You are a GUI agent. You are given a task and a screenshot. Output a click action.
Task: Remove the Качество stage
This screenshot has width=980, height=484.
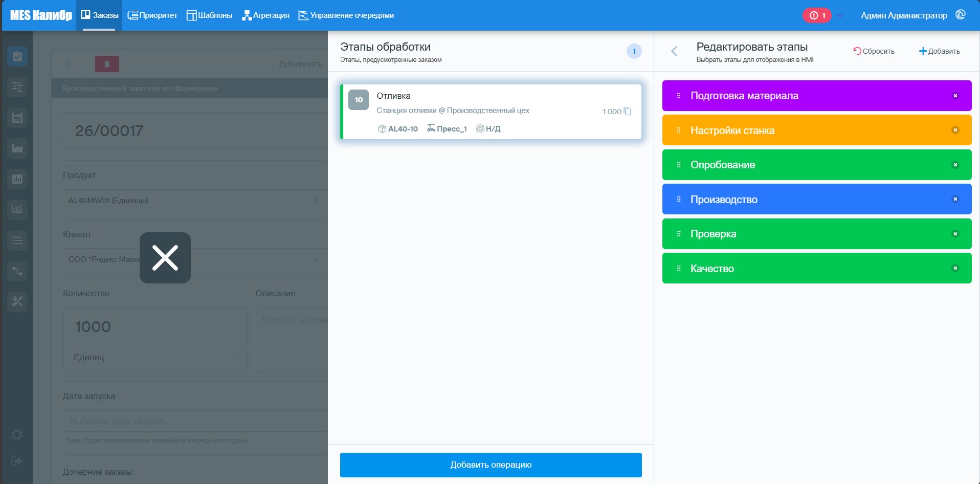click(955, 268)
